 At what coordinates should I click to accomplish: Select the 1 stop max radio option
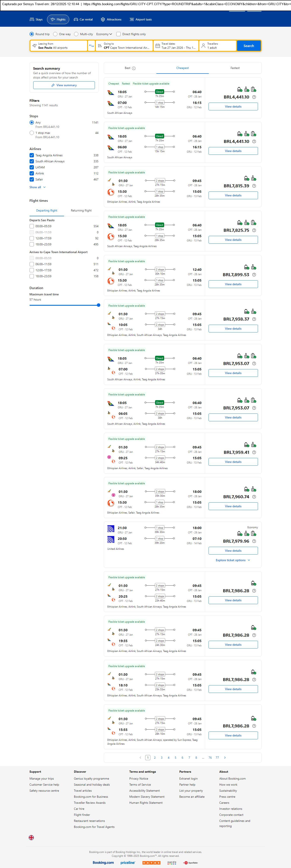[x=32, y=133]
